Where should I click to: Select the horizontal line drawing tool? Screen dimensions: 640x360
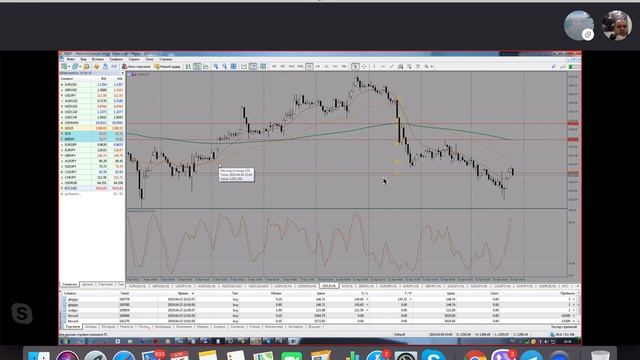tap(383, 66)
